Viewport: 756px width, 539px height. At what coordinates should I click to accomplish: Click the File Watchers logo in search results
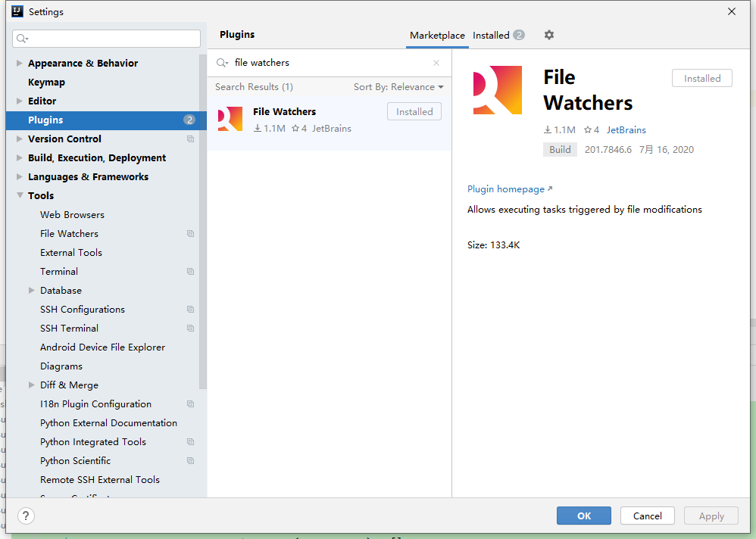point(230,119)
